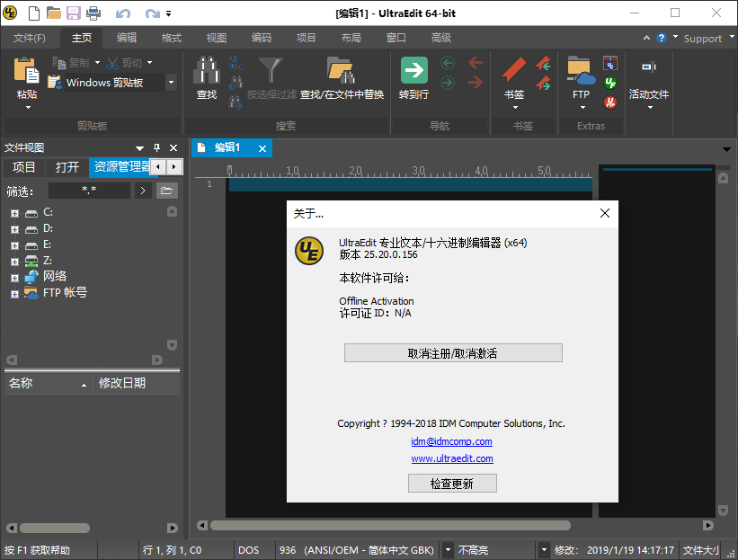
Task: Expand the E: drive tree node
Action: (14, 245)
